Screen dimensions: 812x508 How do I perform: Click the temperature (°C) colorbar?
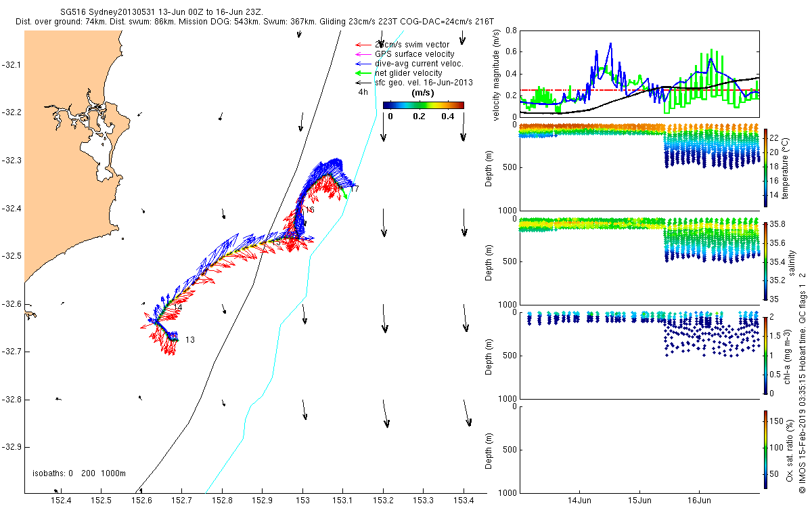click(x=765, y=167)
